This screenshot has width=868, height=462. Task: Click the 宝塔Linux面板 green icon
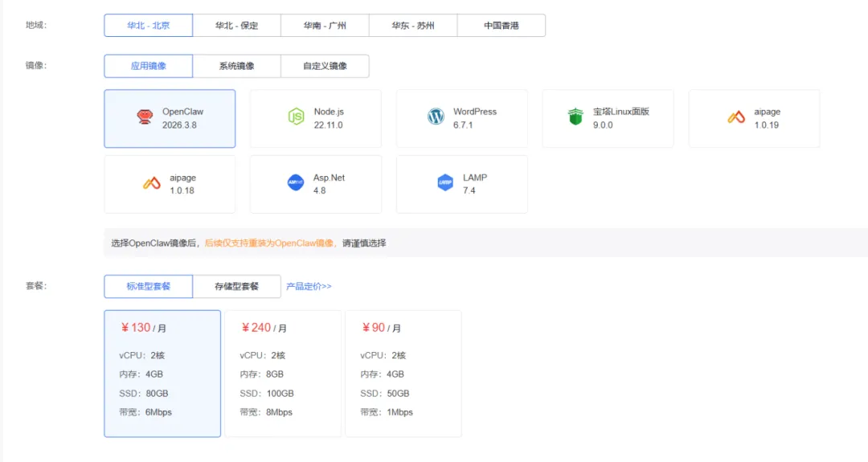coord(575,117)
